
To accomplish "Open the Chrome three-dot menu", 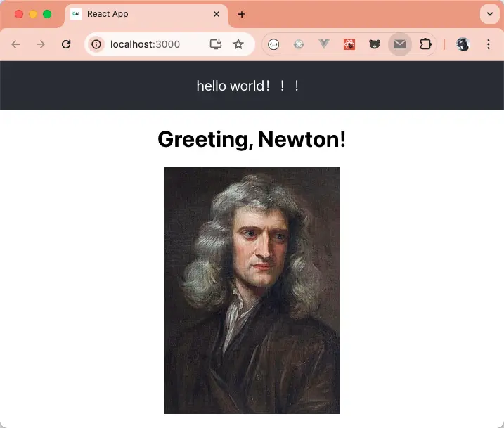I will click(x=489, y=44).
